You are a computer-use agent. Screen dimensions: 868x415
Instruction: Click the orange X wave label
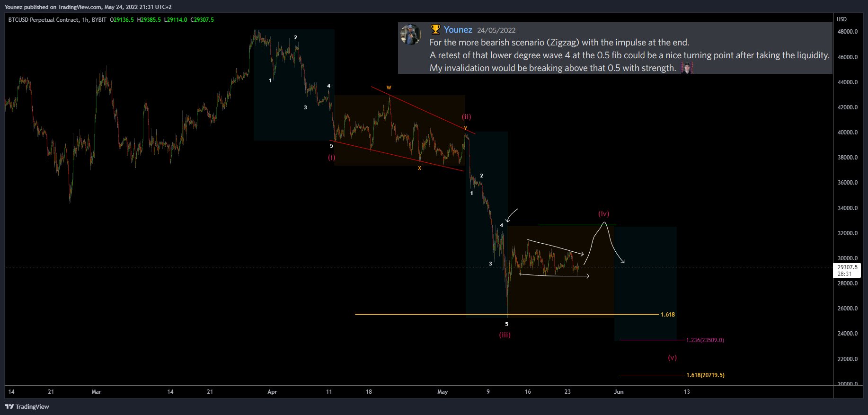tap(419, 168)
